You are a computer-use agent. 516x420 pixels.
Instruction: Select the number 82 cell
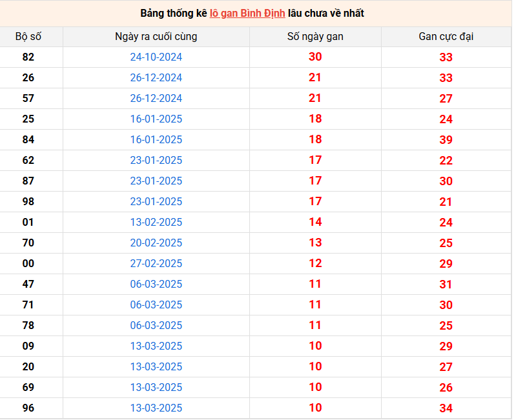click(28, 57)
